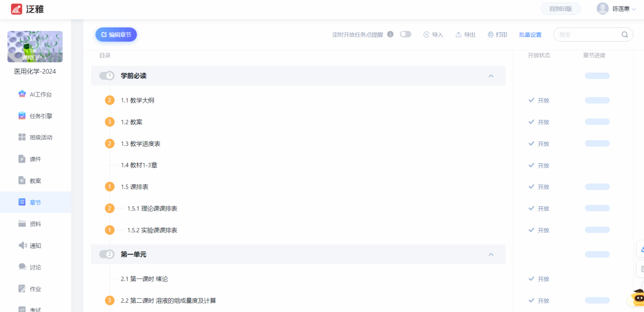
Task: Open 任务引擎 from the sidebar
Action: tap(22, 116)
